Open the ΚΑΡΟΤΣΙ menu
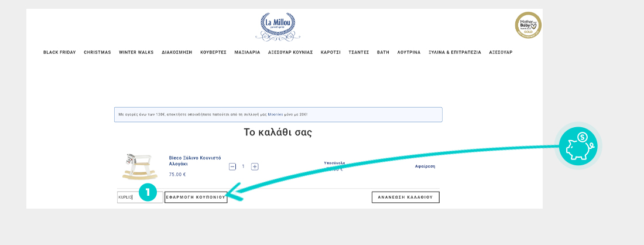This screenshot has height=245, width=644. tap(331, 52)
